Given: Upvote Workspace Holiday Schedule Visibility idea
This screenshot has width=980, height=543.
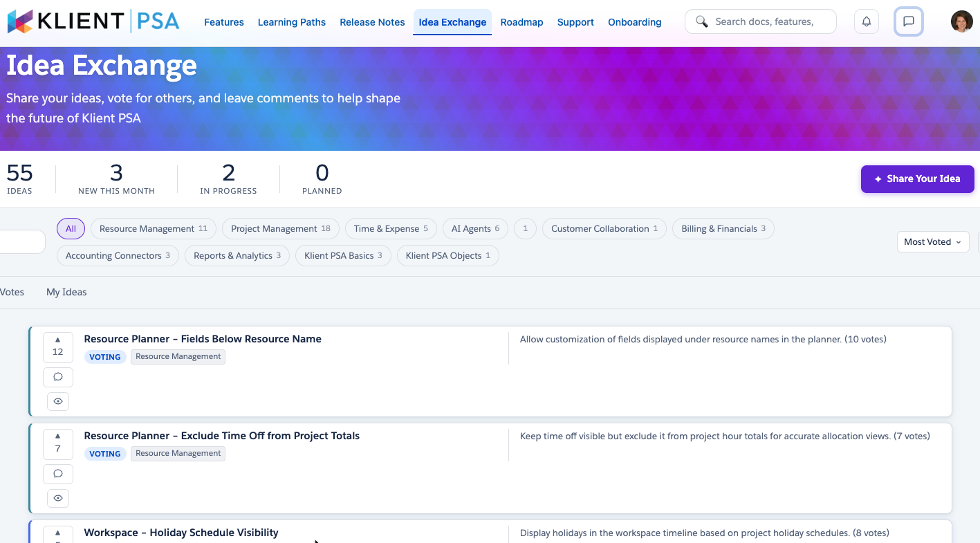Looking at the screenshot, I should click(58, 534).
